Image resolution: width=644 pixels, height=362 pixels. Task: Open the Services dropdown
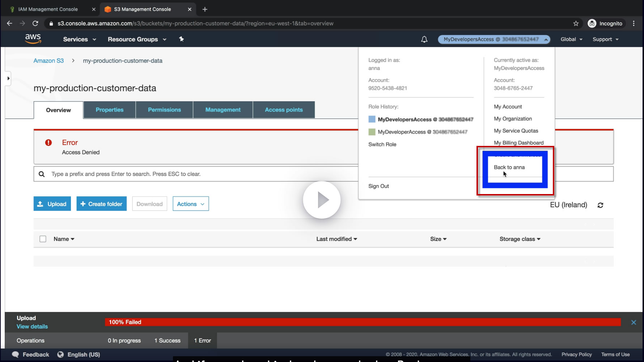click(x=80, y=39)
